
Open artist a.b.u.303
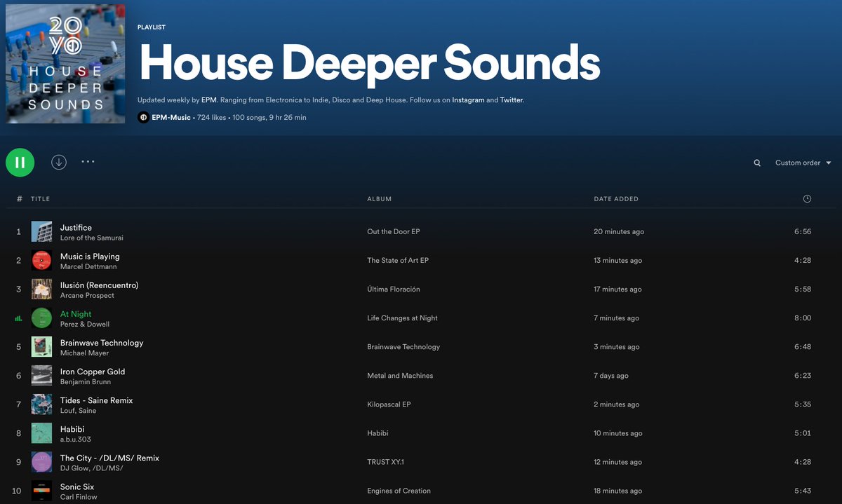pos(76,440)
